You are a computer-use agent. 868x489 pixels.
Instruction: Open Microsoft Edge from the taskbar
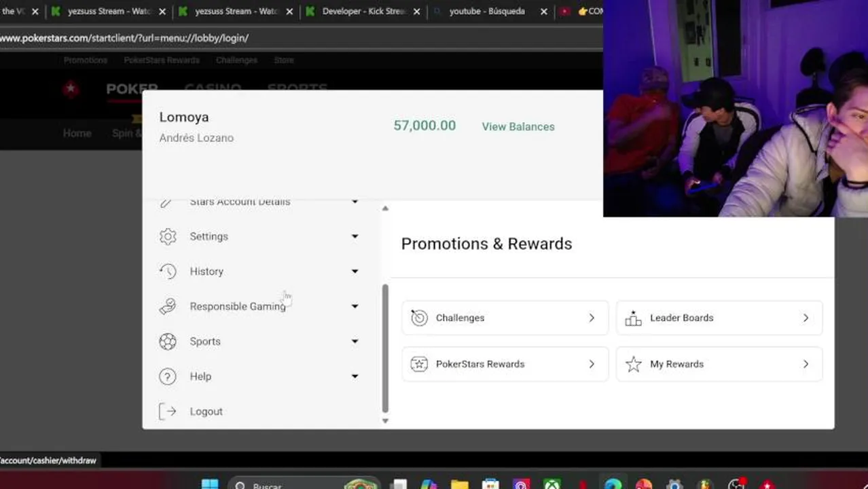(613, 485)
